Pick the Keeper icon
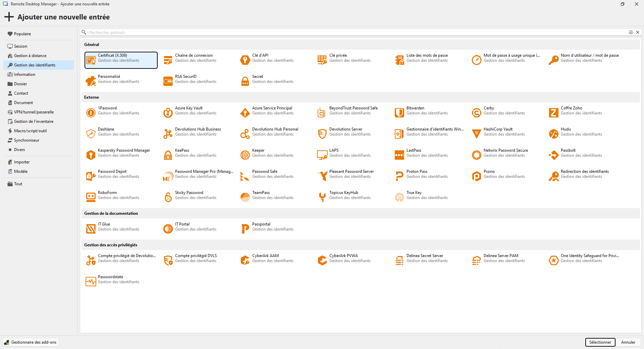This screenshot has height=349, width=644. (245, 155)
